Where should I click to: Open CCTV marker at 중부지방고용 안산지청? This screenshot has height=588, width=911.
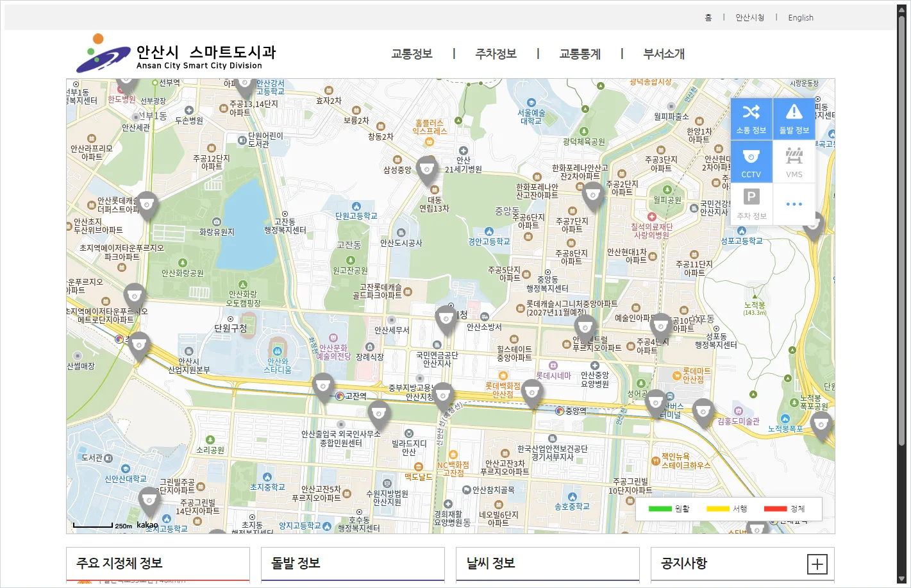pyautogui.click(x=443, y=398)
